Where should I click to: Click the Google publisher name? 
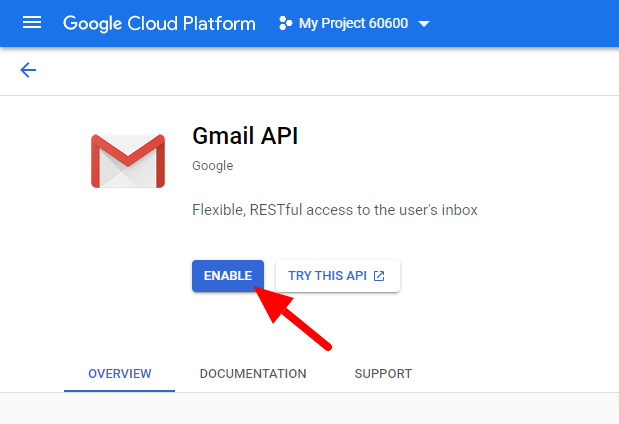tap(212, 166)
